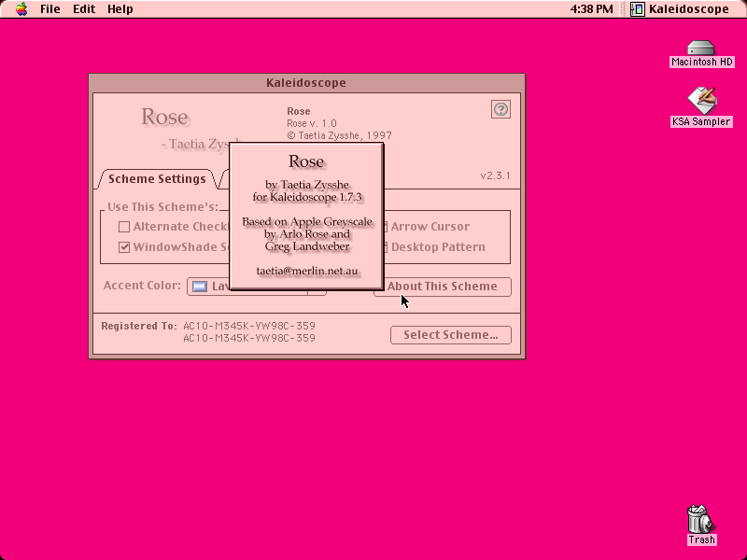Click the Select Scheme... button
747x560 pixels.
451,335
